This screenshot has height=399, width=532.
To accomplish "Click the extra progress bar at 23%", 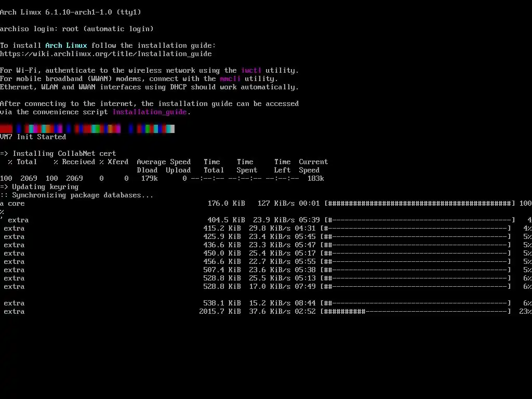I will click(x=416, y=312).
